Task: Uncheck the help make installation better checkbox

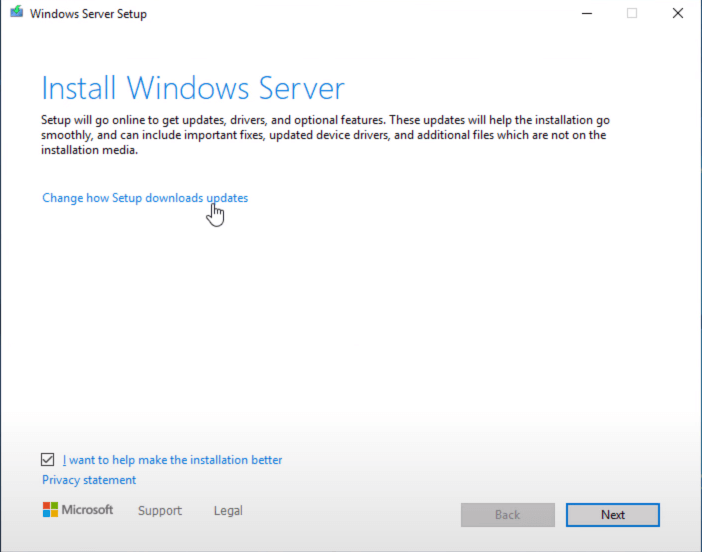Action: [x=47, y=459]
